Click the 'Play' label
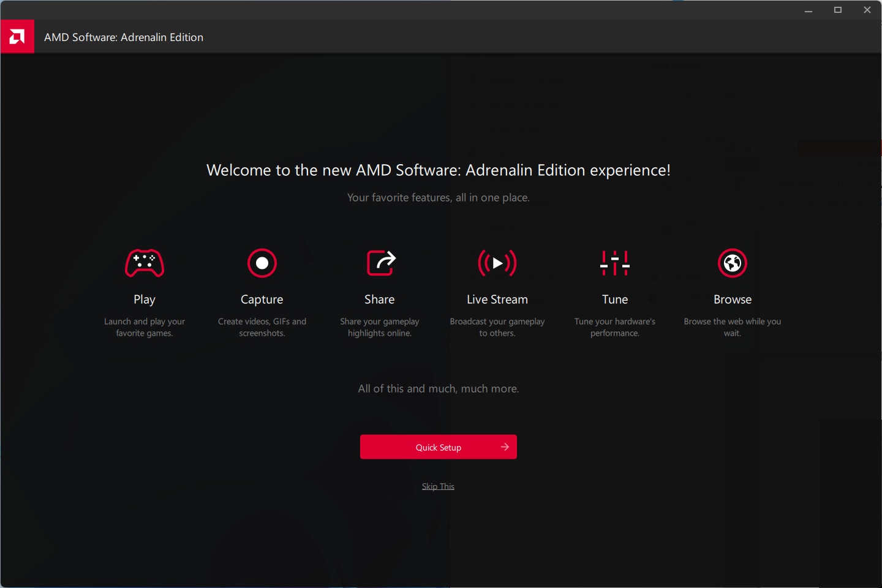Image resolution: width=882 pixels, height=588 pixels. 145,300
